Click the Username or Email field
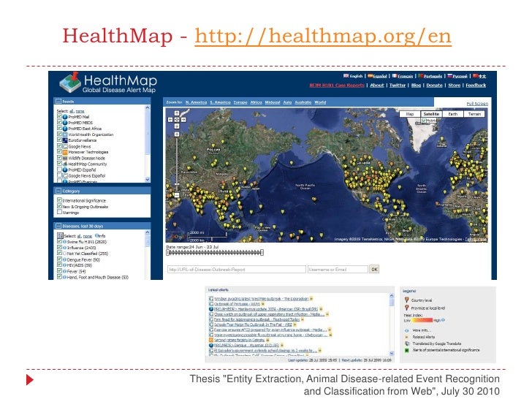Screen dimensions: 532x399 pos(338,270)
